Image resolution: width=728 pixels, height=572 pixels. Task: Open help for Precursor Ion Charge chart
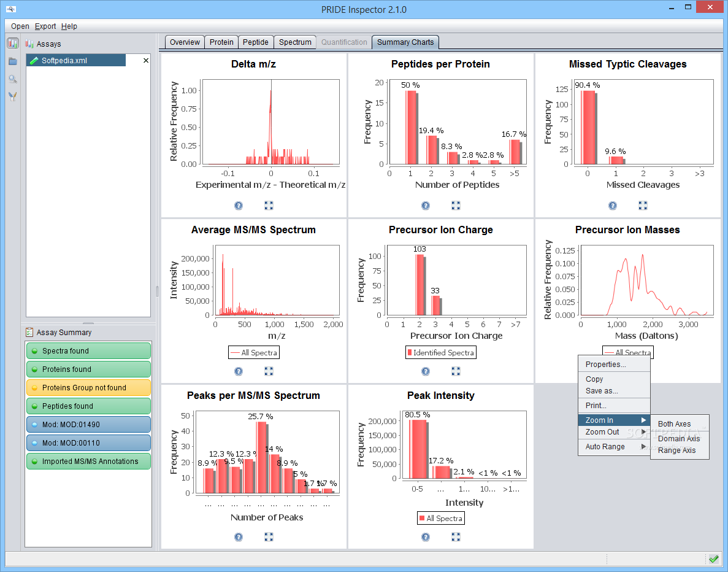click(x=425, y=371)
